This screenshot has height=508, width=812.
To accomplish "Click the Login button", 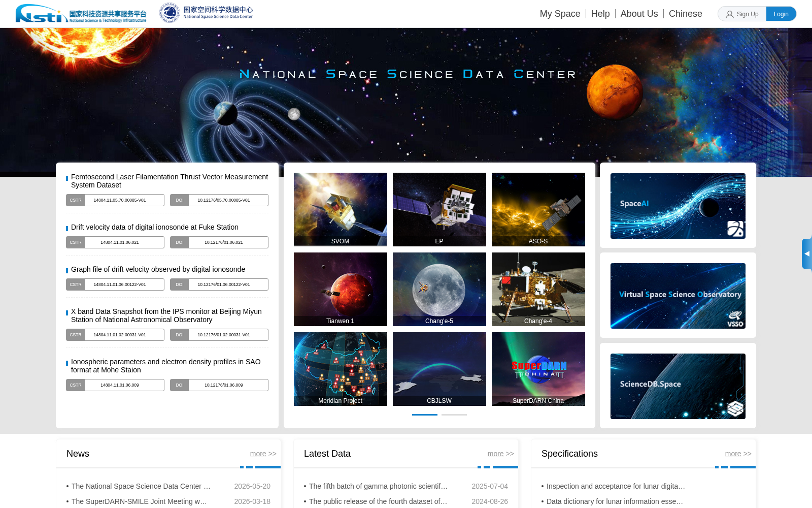I will click(x=781, y=14).
